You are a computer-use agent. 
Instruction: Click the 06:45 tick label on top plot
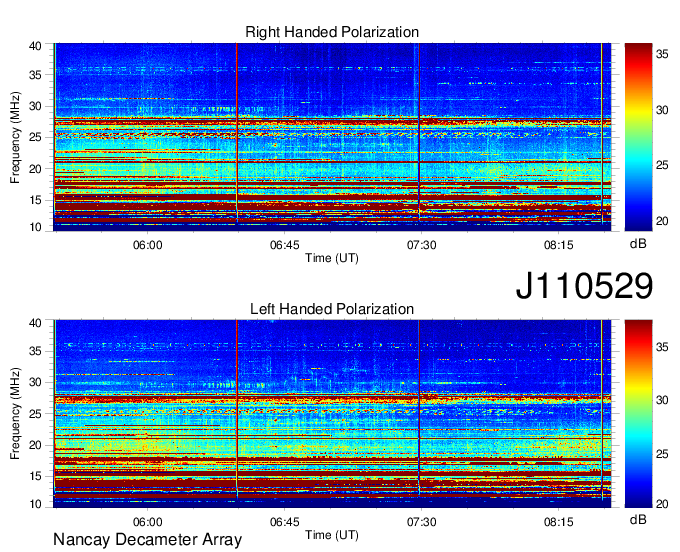[x=284, y=245]
